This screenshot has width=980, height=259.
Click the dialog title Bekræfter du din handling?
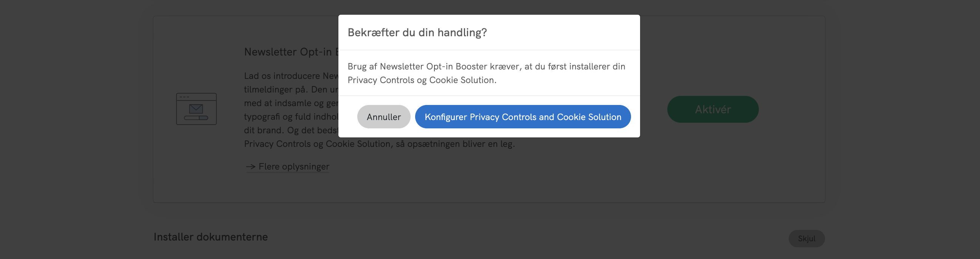(x=417, y=33)
